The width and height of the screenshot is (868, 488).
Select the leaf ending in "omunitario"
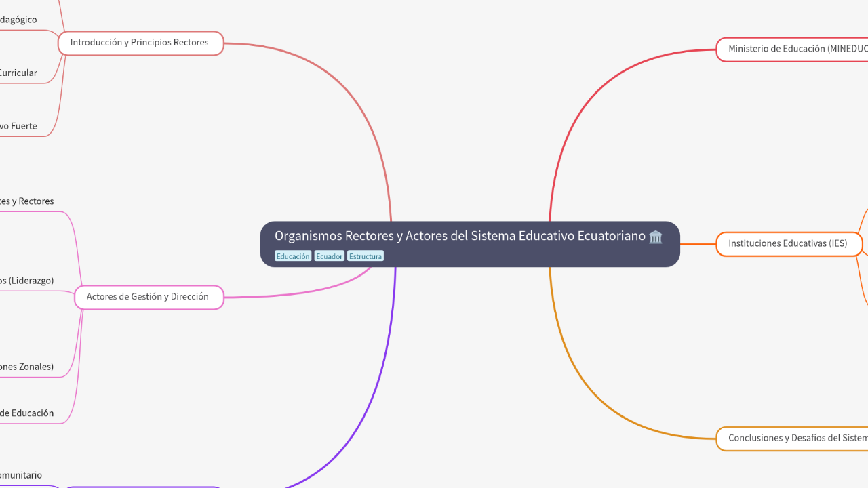coord(22,475)
